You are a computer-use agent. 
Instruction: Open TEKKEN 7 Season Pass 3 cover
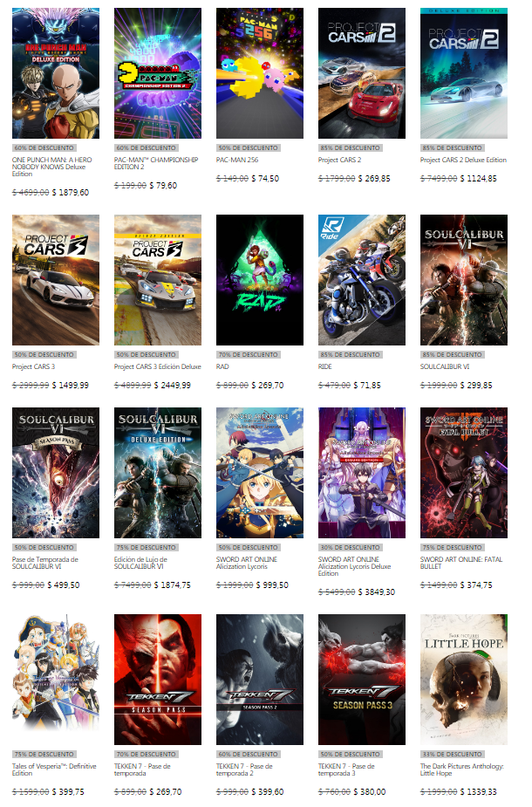(362, 680)
